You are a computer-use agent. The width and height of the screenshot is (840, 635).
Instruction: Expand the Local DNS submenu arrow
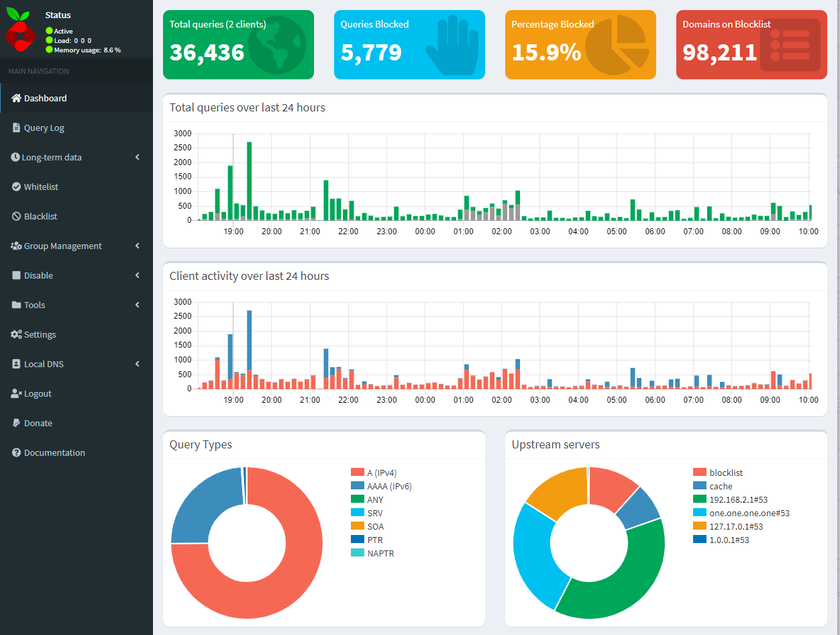click(138, 364)
